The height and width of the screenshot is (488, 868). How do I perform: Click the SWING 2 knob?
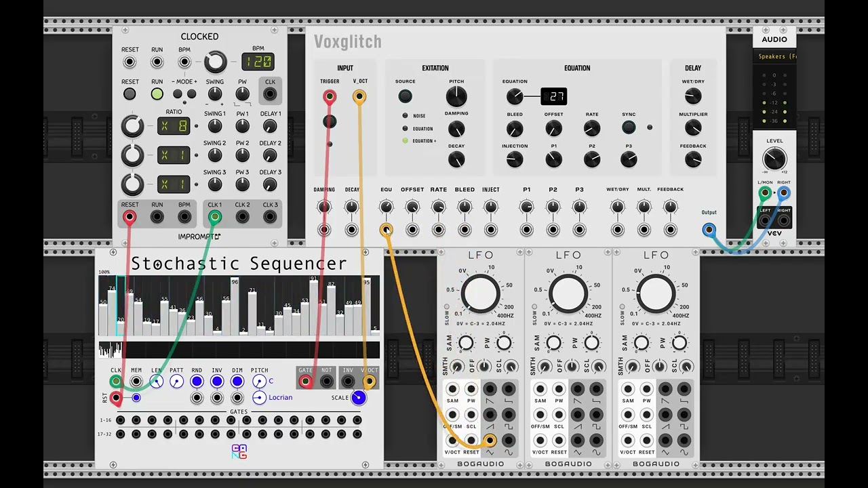point(215,155)
